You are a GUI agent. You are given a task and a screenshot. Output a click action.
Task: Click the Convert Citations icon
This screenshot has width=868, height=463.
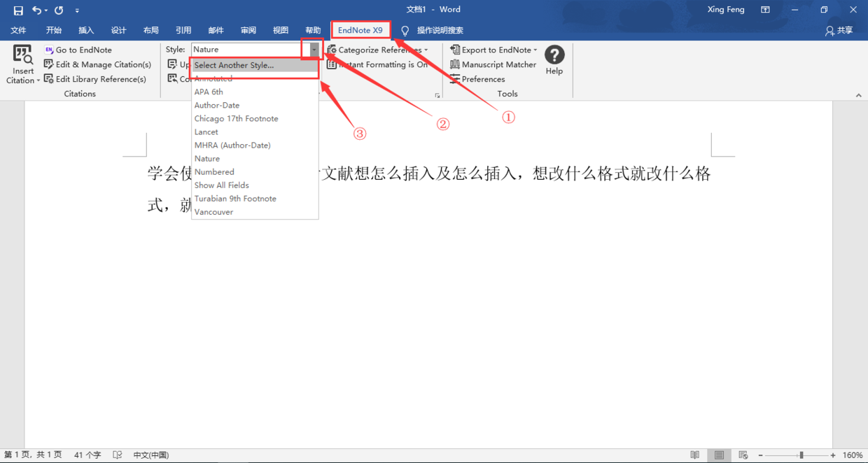click(x=172, y=78)
